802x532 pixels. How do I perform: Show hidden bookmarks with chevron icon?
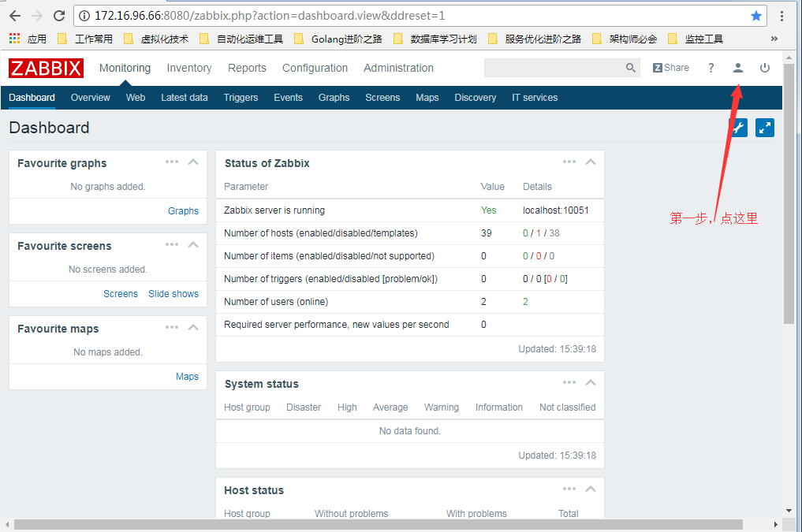tap(774, 39)
